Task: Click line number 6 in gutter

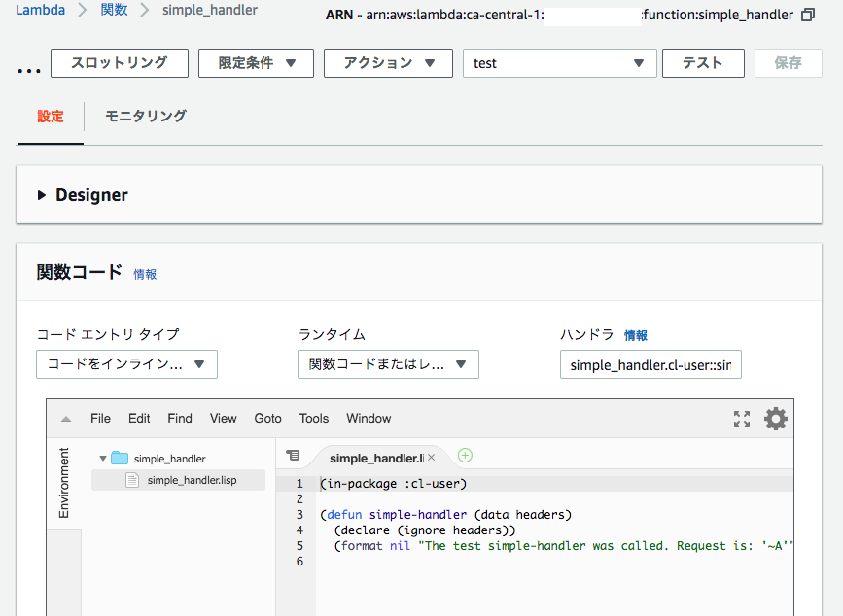Action: 300,562
